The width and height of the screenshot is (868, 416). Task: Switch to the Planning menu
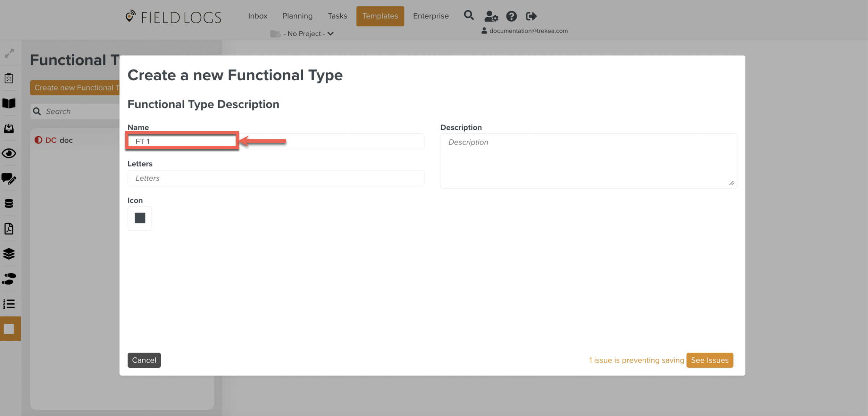(x=297, y=16)
